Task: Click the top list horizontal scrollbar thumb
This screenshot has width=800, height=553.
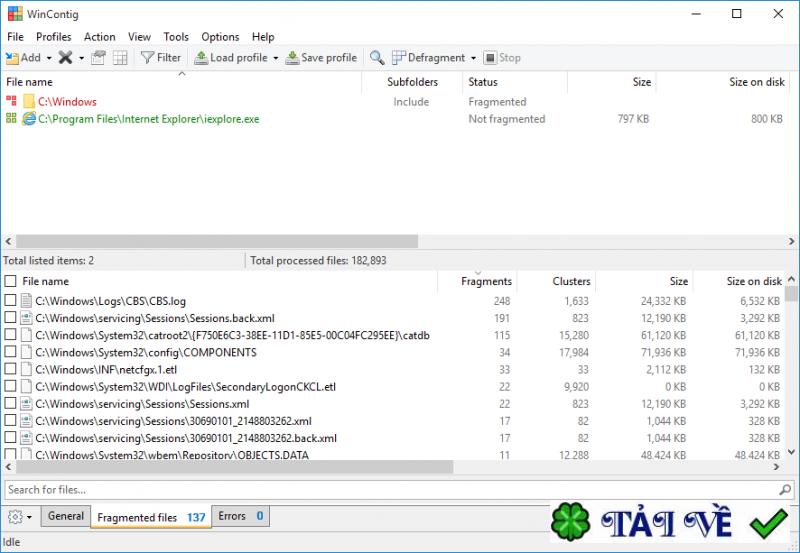Action: pos(217,241)
